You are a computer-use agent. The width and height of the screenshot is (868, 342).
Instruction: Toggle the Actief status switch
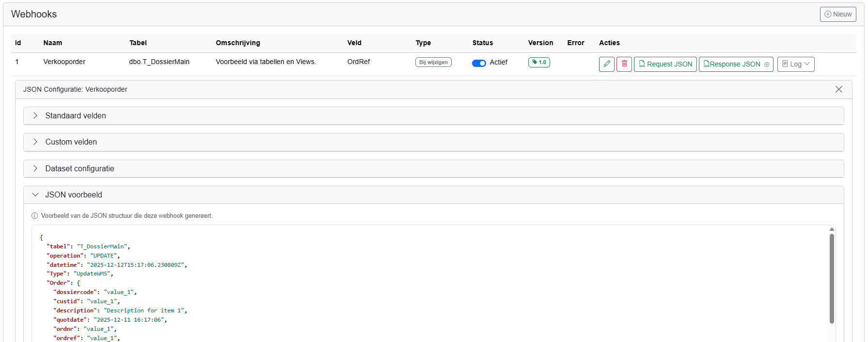point(479,63)
